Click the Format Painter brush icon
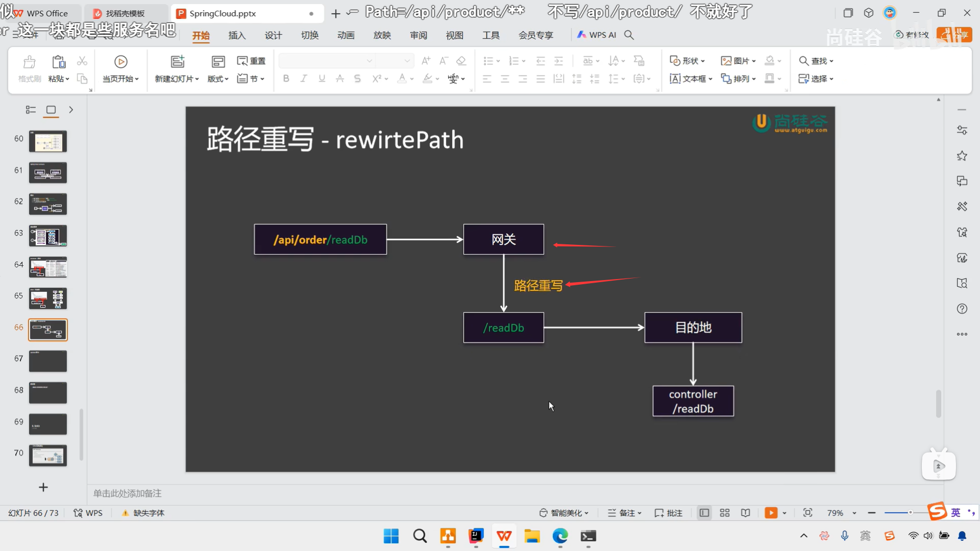 coord(30,62)
